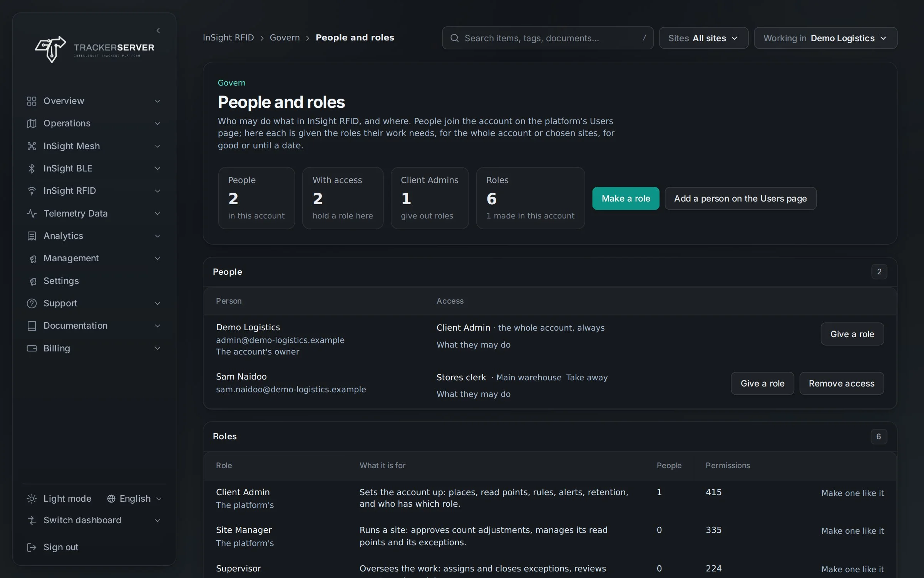The height and width of the screenshot is (578, 924).
Task: Expand the Switch dashboard chevron
Action: [x=157, y=520]
